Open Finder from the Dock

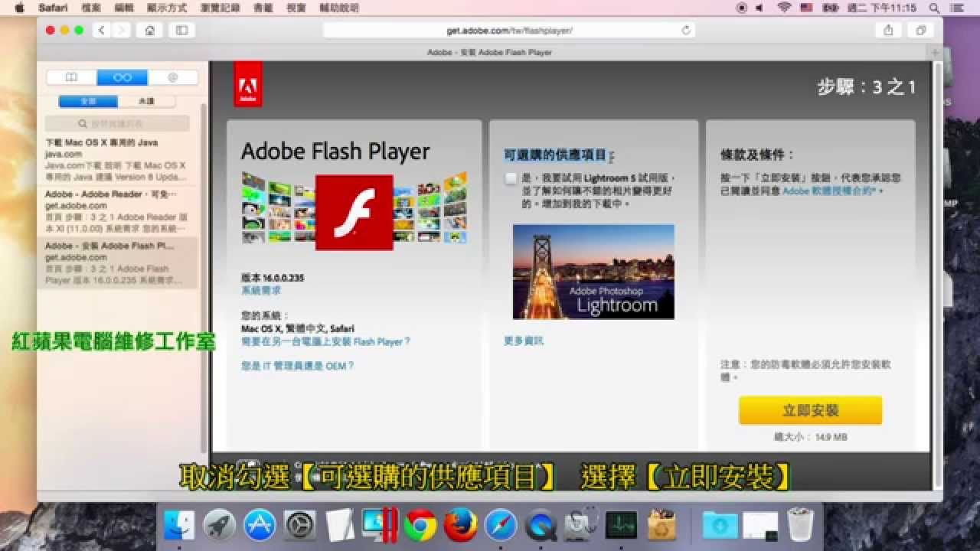(179, 525)
